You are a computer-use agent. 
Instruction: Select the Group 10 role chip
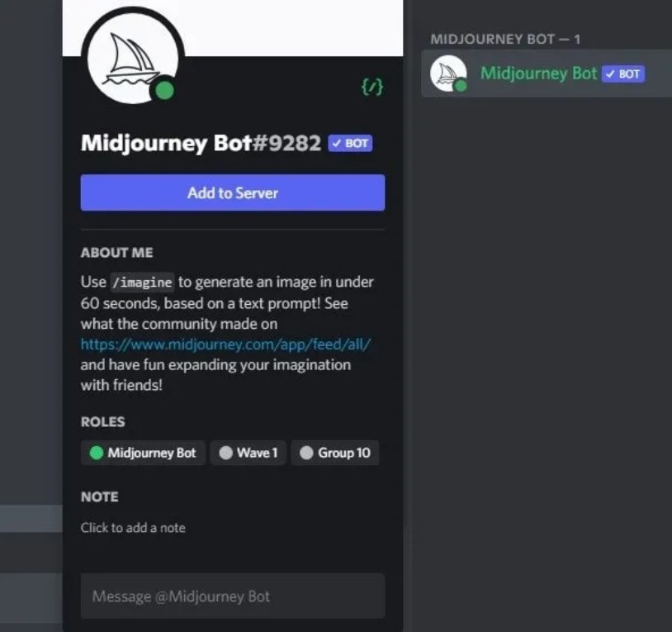[335, 453]
